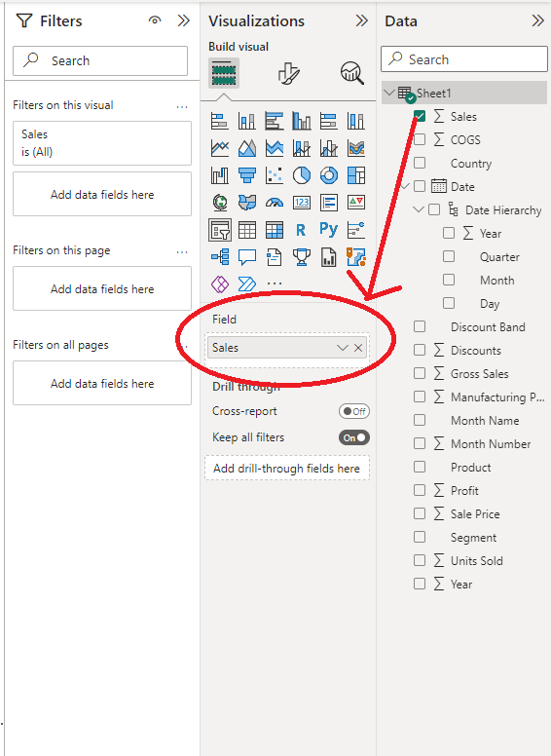Check the COGS field checkbox

point(420,139)
